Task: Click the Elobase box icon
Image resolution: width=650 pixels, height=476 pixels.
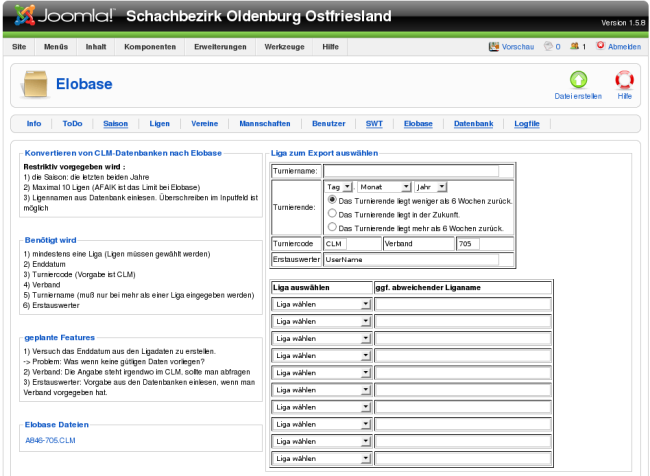Action: 35,85
